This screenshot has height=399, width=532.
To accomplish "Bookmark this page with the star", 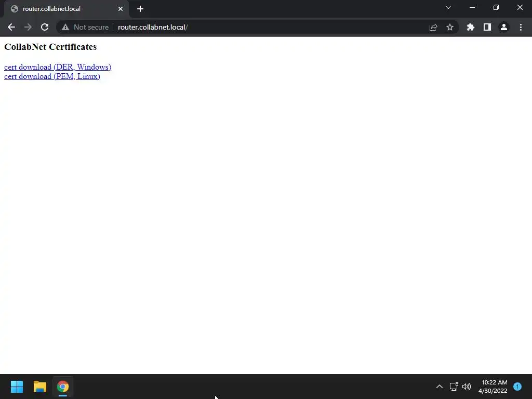I will (450, 27).
